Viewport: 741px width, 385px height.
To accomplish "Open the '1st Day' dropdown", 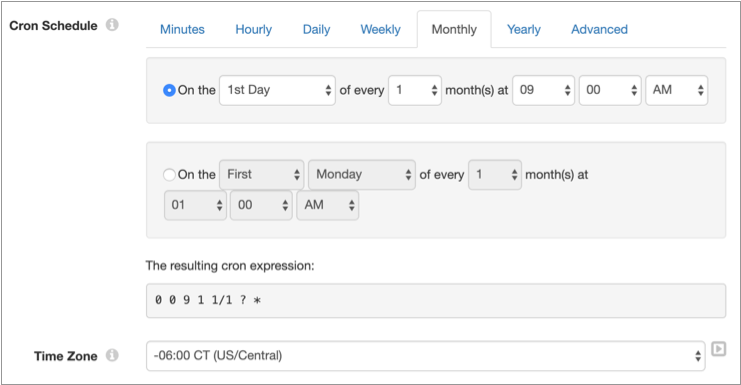I will (x=277, y=90).
